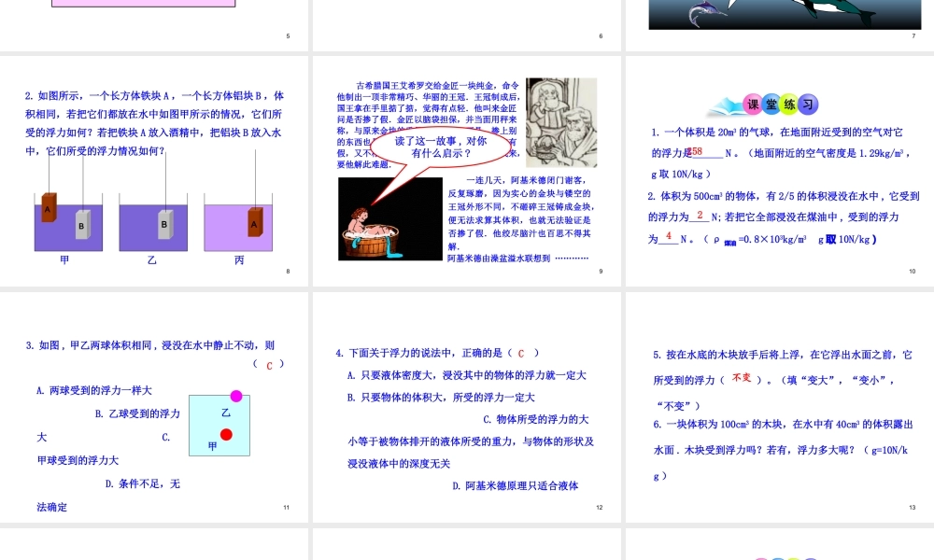
Task: Select the partially visible slide 5
Action: (x=154, y=25)
